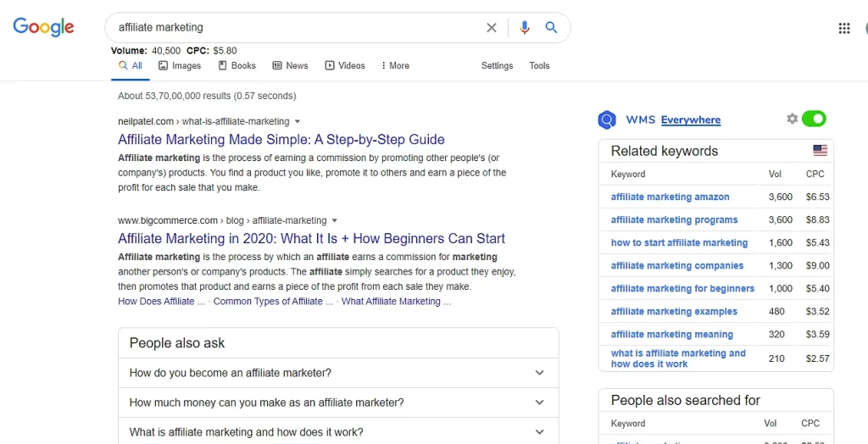Screen dimensions: 868x444
Task: Switch to the Books tab
Action: point(237,65)
